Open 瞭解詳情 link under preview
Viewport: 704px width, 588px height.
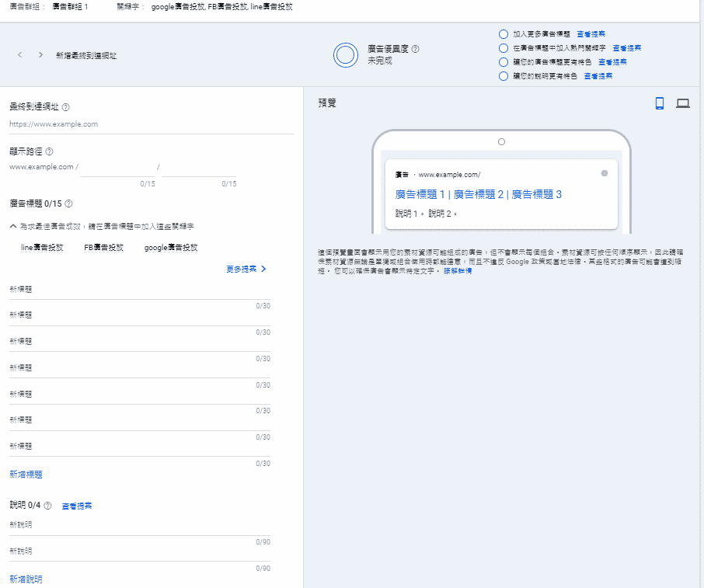[x=458, y=271]
